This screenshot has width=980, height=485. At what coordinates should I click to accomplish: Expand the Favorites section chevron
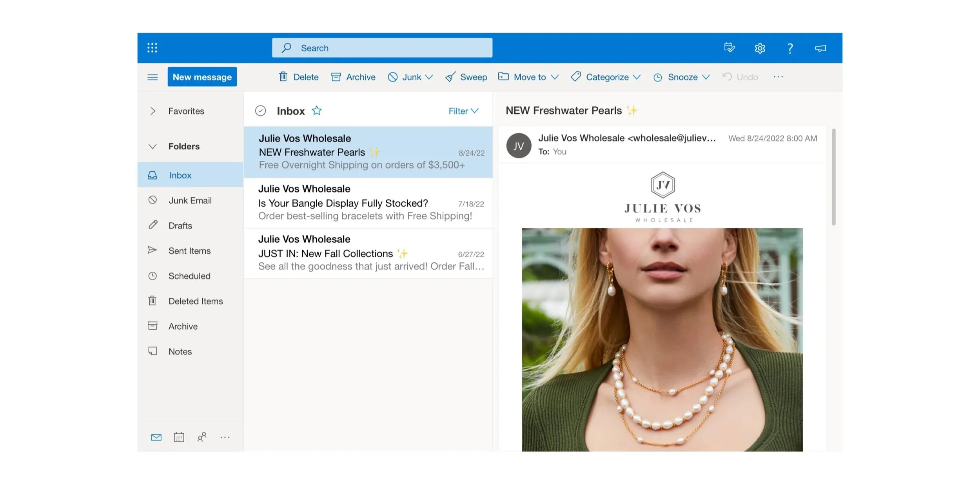coord(153,111)
